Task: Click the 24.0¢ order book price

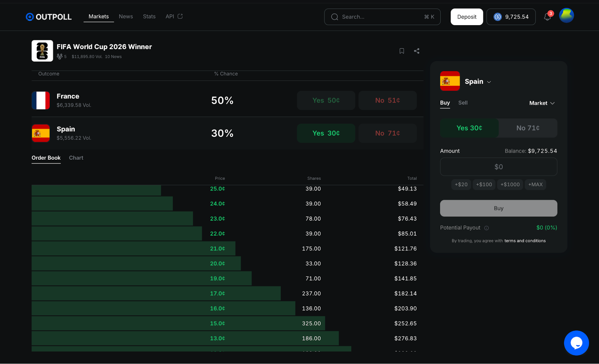Action: pos(217,203)
